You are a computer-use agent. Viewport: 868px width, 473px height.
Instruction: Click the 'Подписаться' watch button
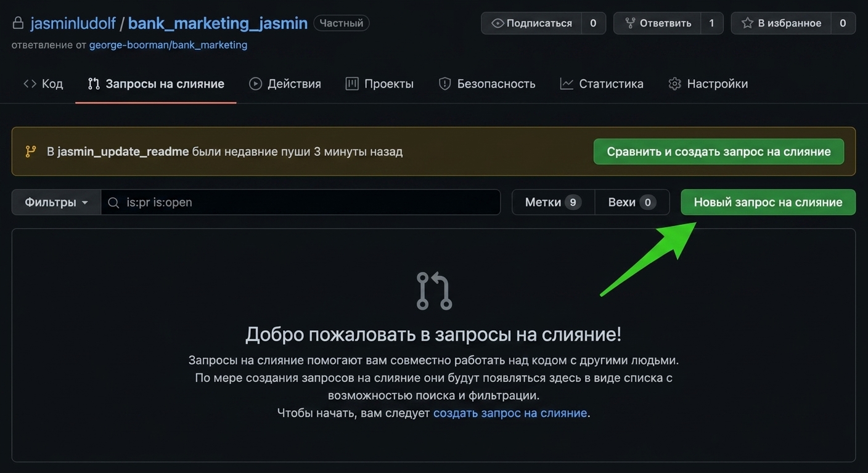(531, 23)
